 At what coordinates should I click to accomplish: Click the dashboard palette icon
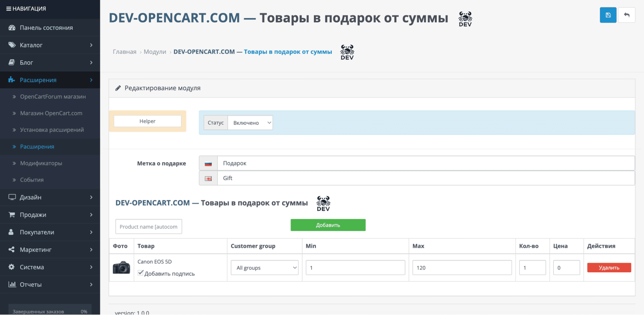pyautogui.click(x=12, y=27)
